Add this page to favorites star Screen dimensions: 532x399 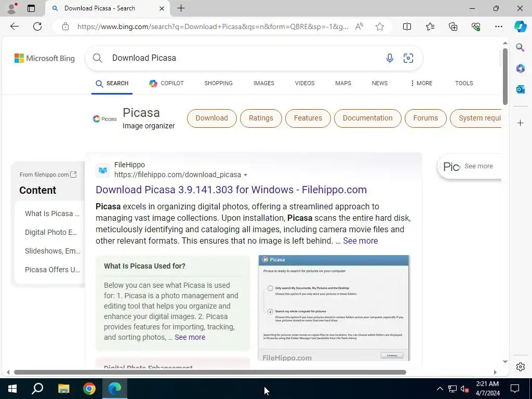[x=380, y=26]
